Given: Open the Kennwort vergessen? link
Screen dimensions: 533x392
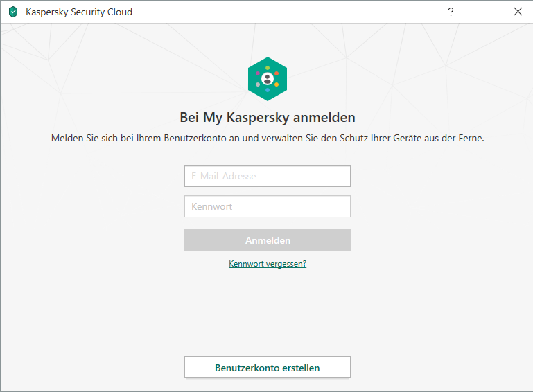Looking at the screenshot, I should (268, 264).
